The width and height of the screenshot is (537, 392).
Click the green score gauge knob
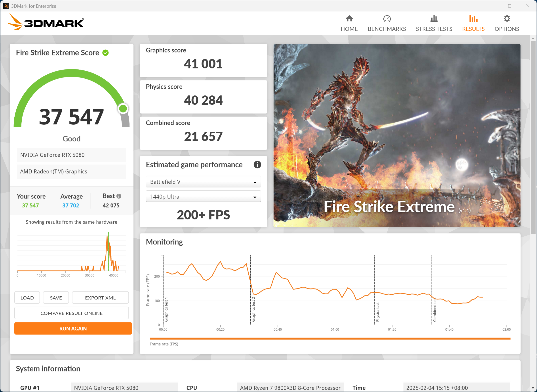tap(123, 109)
